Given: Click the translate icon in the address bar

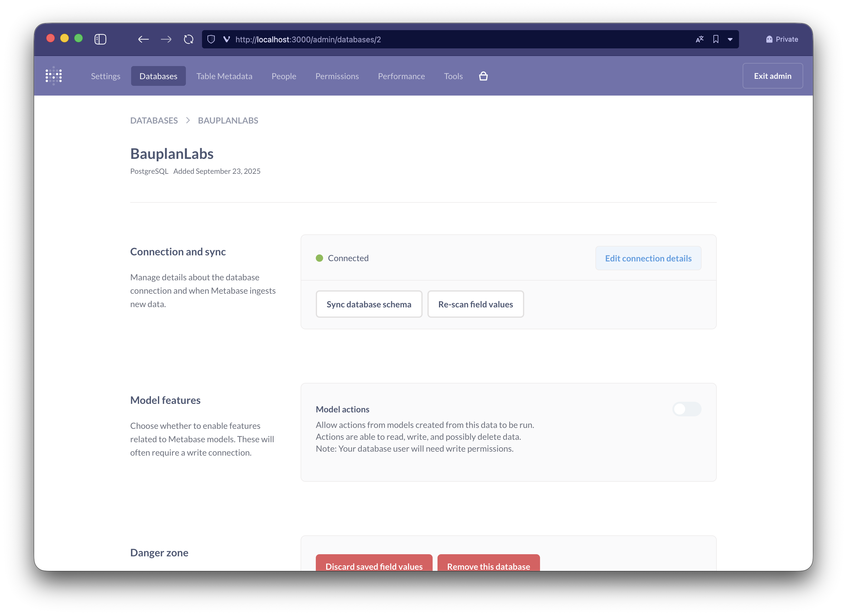Looking at the screenshot, I should click(699, 39).
